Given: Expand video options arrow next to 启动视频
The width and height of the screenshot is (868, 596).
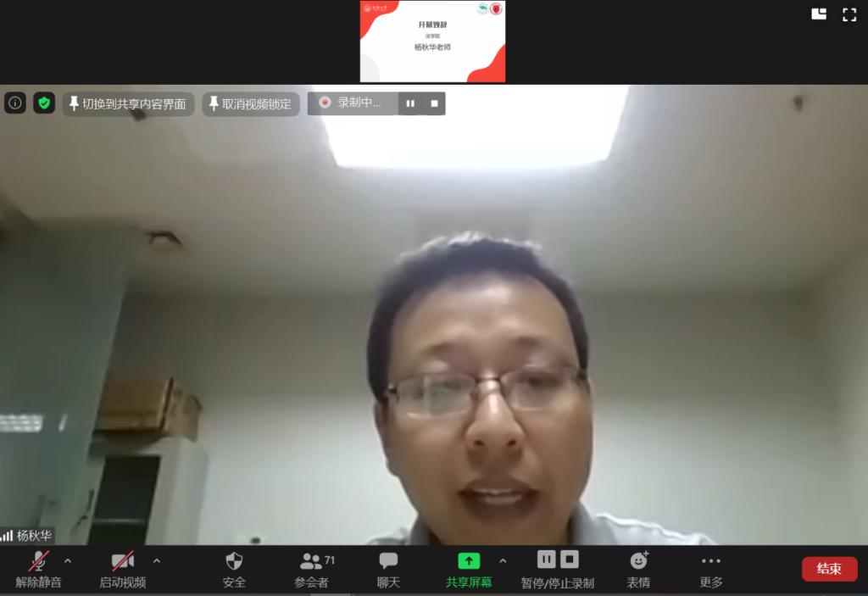Looking at the screenshot, I should click(157, 560).
